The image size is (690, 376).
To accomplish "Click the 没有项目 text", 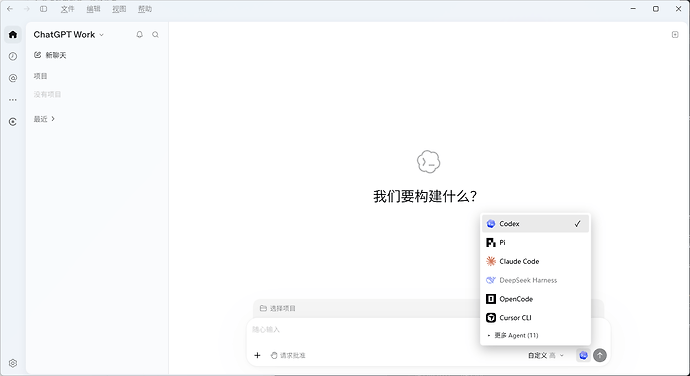I will [x=48, y=94].
